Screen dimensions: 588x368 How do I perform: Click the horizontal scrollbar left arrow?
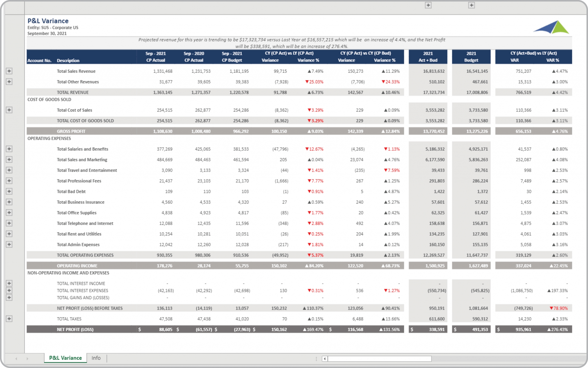click(x=325, y=359)
